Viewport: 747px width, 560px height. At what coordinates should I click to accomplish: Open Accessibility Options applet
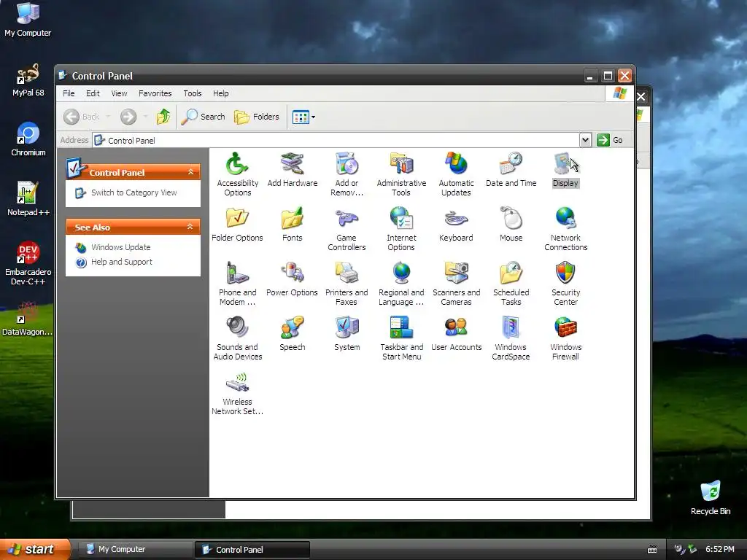(237, 164)
